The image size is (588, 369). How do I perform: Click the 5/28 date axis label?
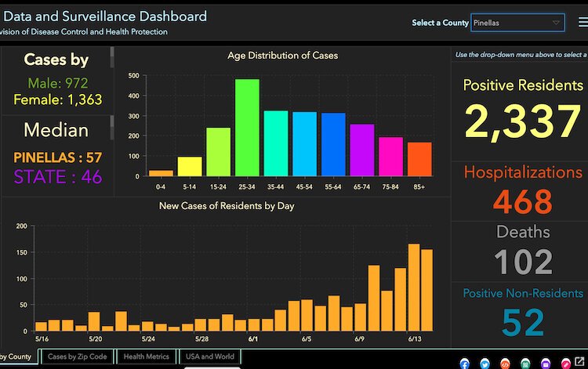201,338
